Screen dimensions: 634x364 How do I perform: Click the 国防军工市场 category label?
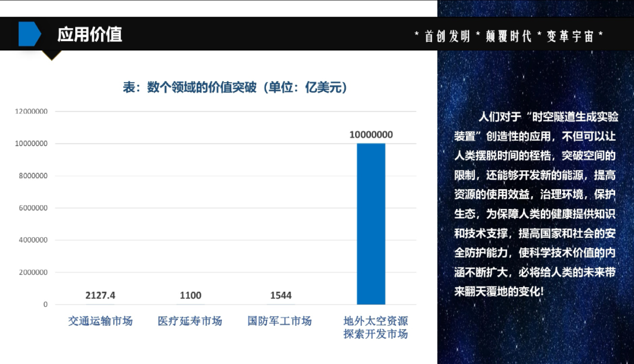(x=280, y=321)
